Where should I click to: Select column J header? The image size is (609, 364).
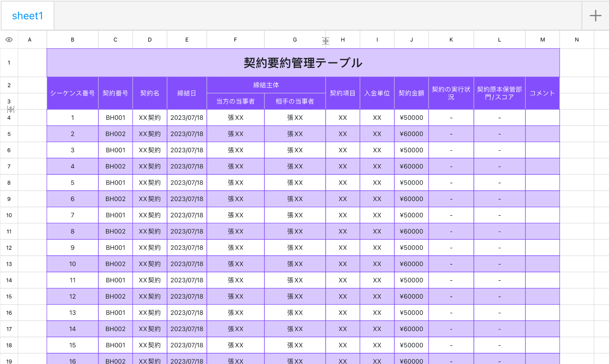pos(411,40)
